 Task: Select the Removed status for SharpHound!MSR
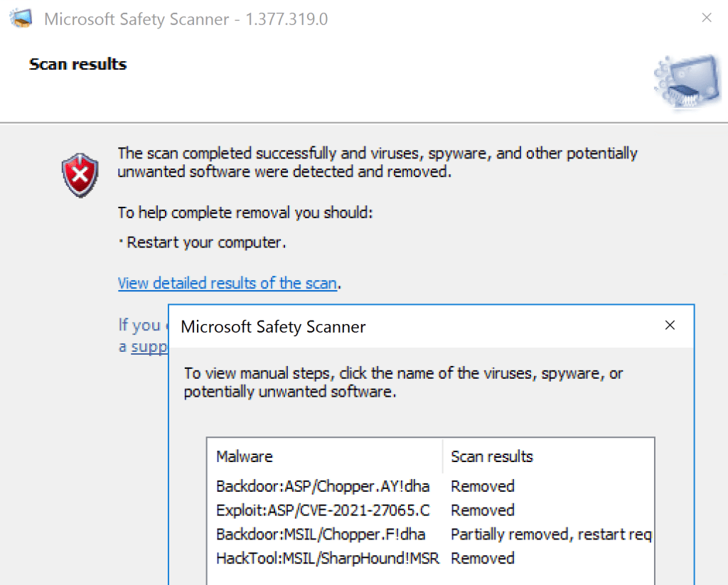point(483,558)
